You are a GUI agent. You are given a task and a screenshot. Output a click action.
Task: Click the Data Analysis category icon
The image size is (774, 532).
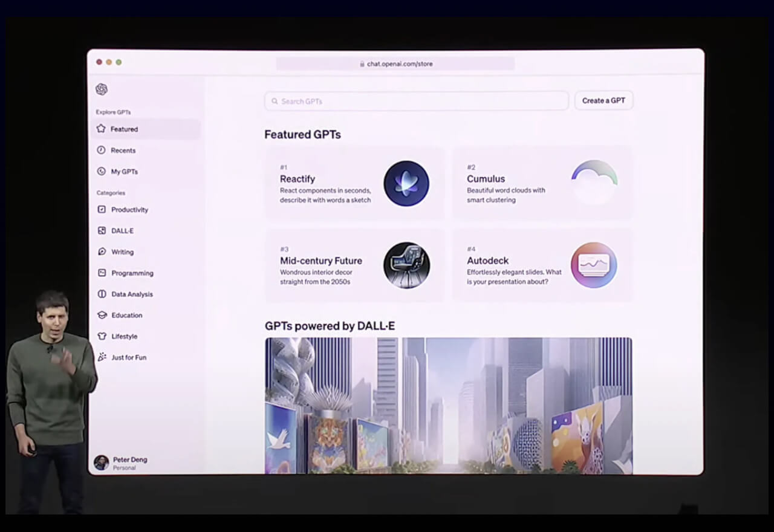[102, 294]
